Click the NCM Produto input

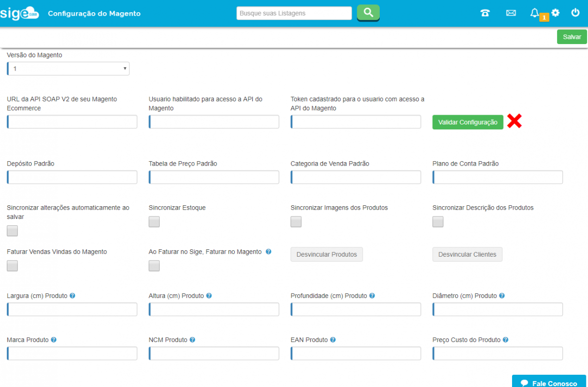pos(214,353)
